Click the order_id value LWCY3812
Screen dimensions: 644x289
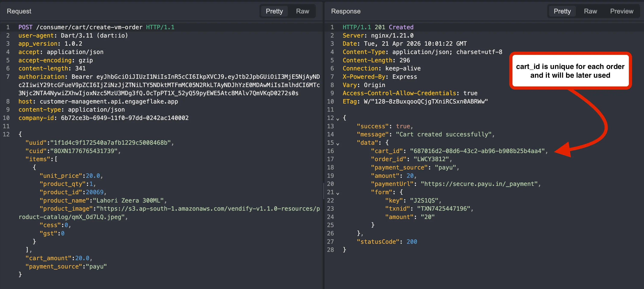click(431, 159)
